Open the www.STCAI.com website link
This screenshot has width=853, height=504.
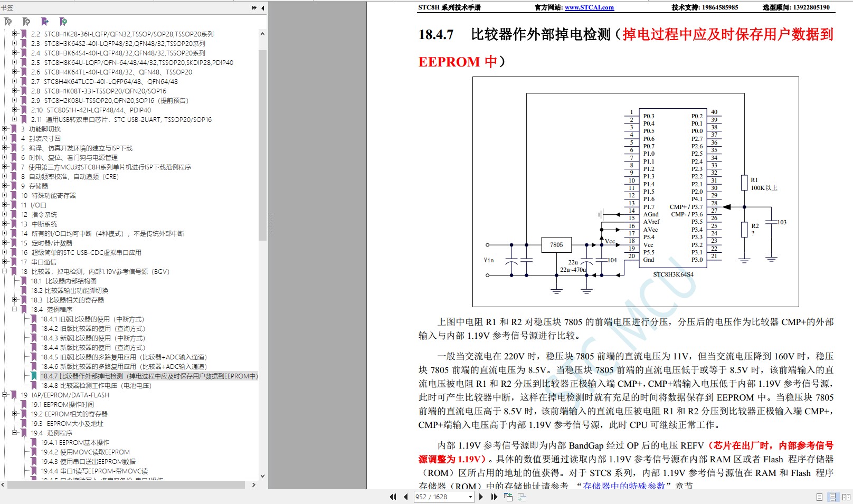589,7
